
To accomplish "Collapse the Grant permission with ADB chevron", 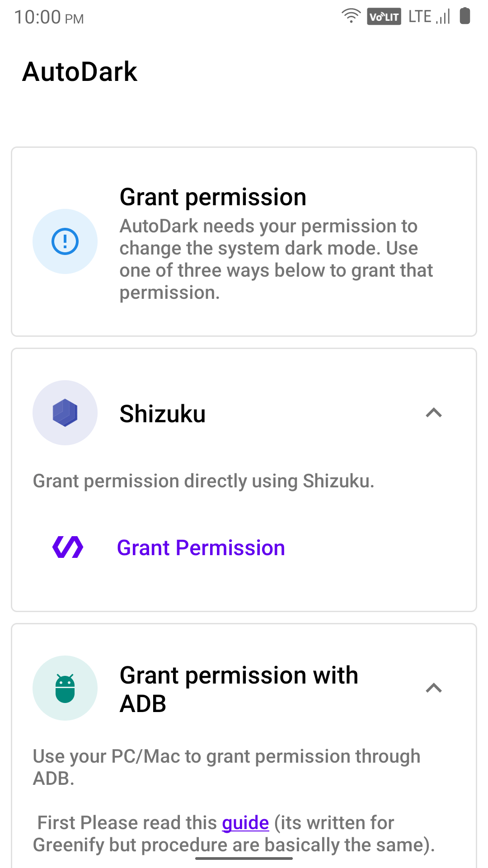I will click(x=434, y=688).
